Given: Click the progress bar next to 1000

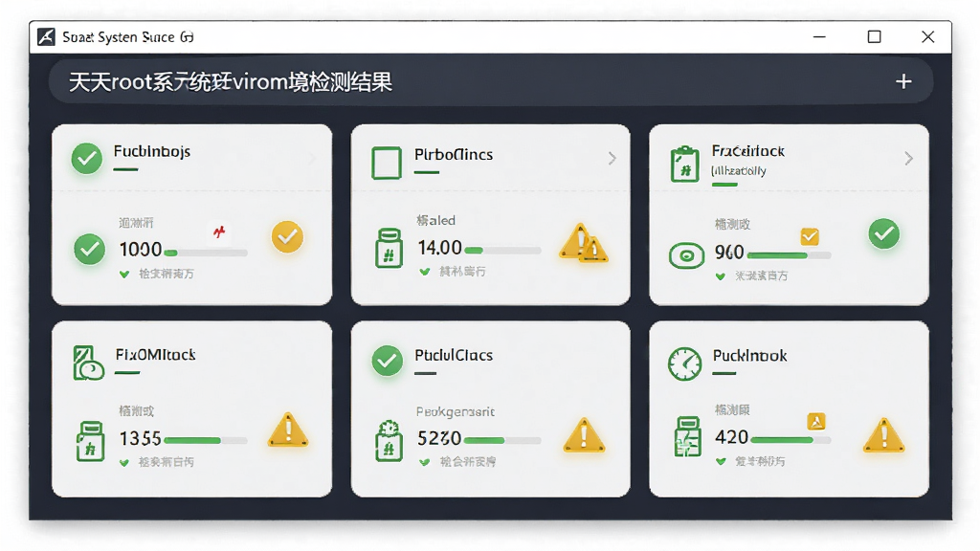Looking at the screenshot, I should [206, 253].
